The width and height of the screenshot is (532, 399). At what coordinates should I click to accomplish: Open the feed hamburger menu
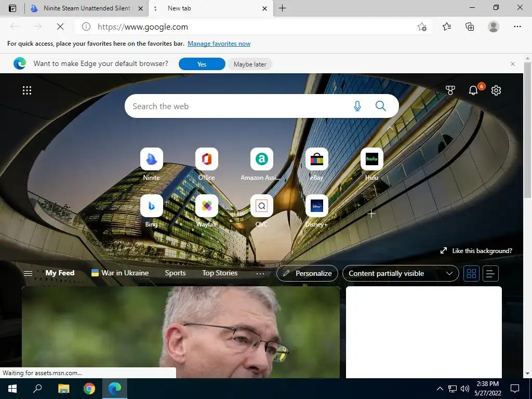coord(28,273)
